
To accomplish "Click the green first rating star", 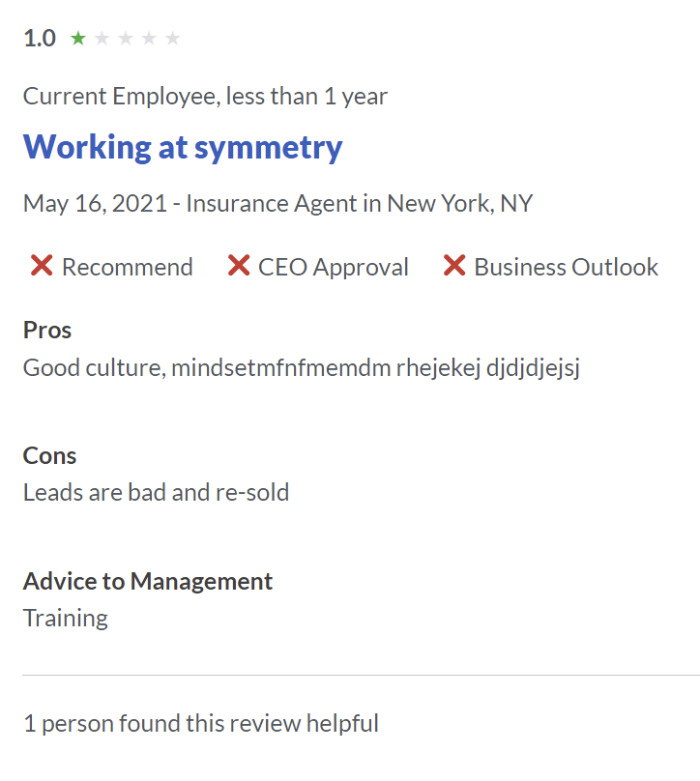I will (x=78, y=38).
